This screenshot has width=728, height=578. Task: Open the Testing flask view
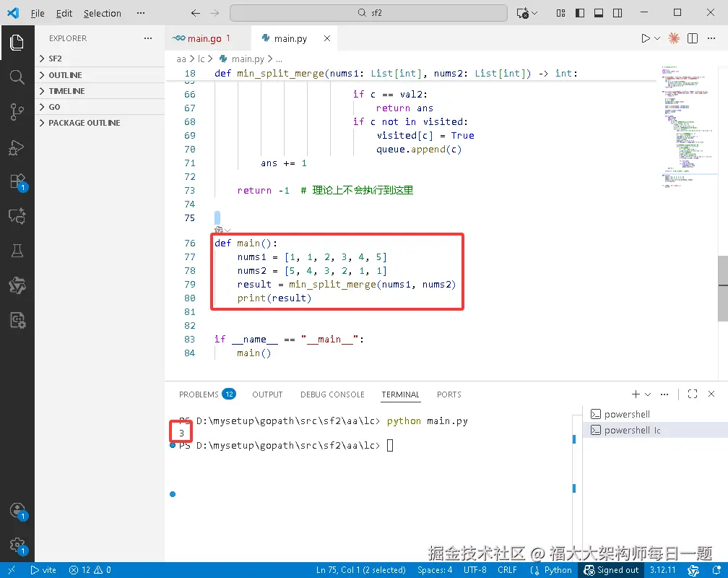coord(17,251)
